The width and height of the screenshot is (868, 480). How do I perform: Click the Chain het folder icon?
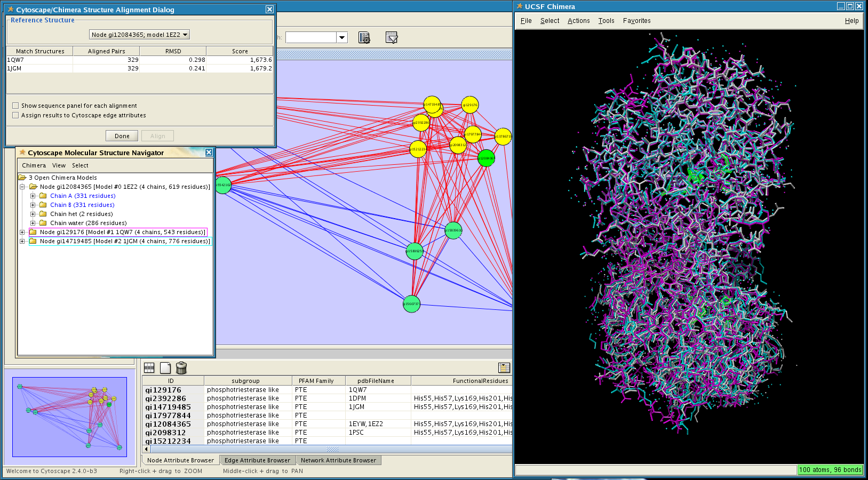[x=43, y=214]
